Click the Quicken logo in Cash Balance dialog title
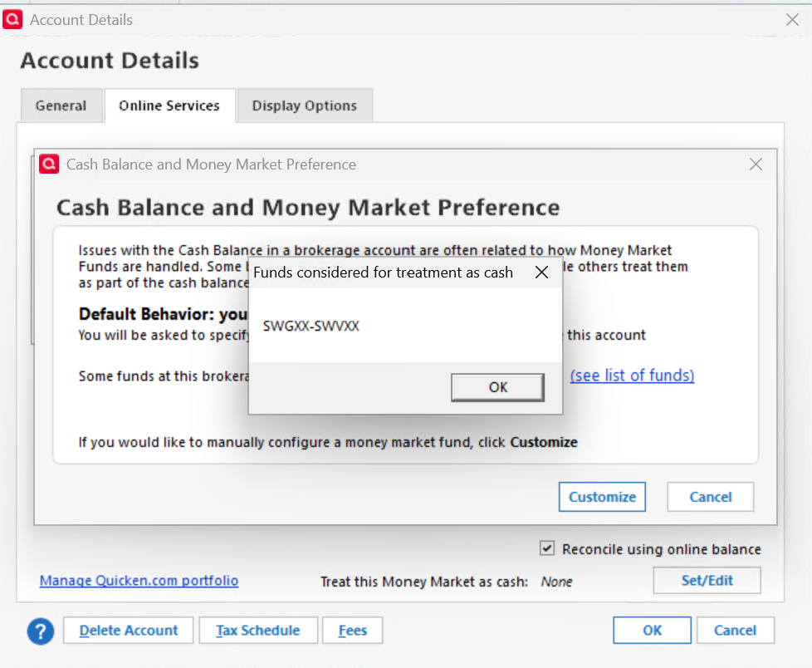This screenshot has width=812, height=668. click(x=49, y=165)
